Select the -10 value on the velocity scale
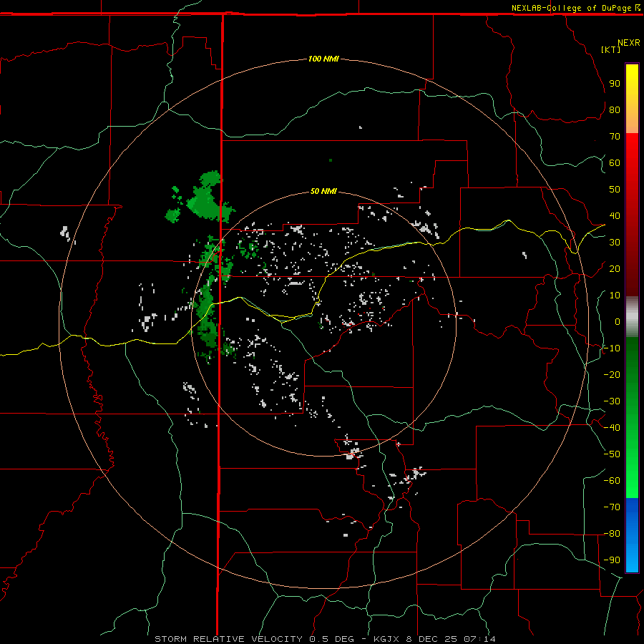This screenshot has height=644, width=644. pyautogui.click(x=612, y=348)
